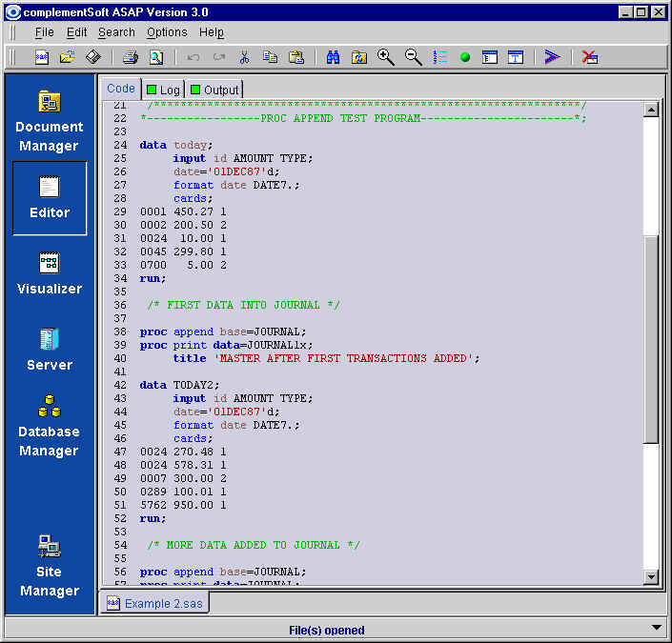Screen dimensions: 672x643
Task: Open the Database Manager panel
Action: click(x=50, y=426)
